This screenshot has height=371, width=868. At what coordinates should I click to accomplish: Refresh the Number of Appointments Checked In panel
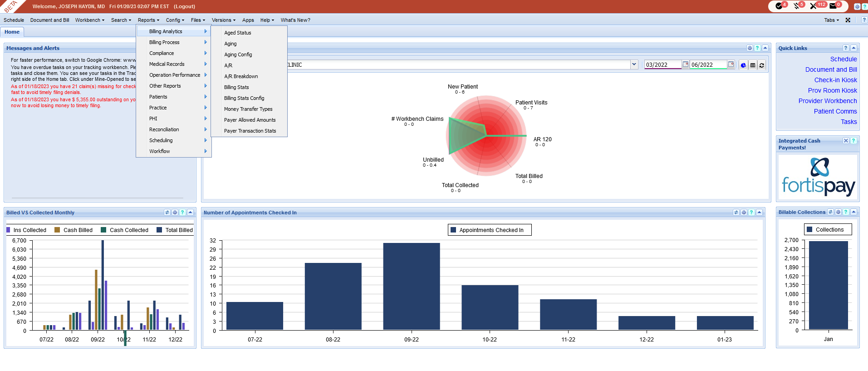(736, 213)
